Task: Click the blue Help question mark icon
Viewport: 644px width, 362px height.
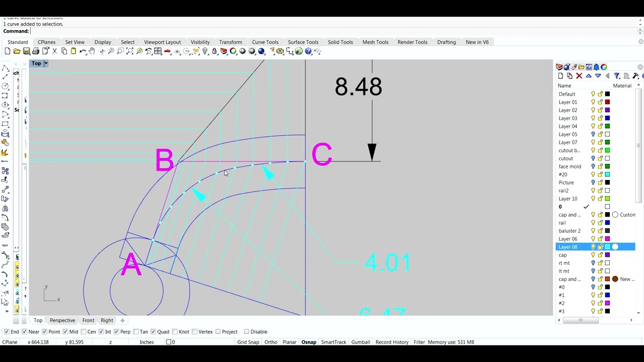Action: click(x=308, y=51)
